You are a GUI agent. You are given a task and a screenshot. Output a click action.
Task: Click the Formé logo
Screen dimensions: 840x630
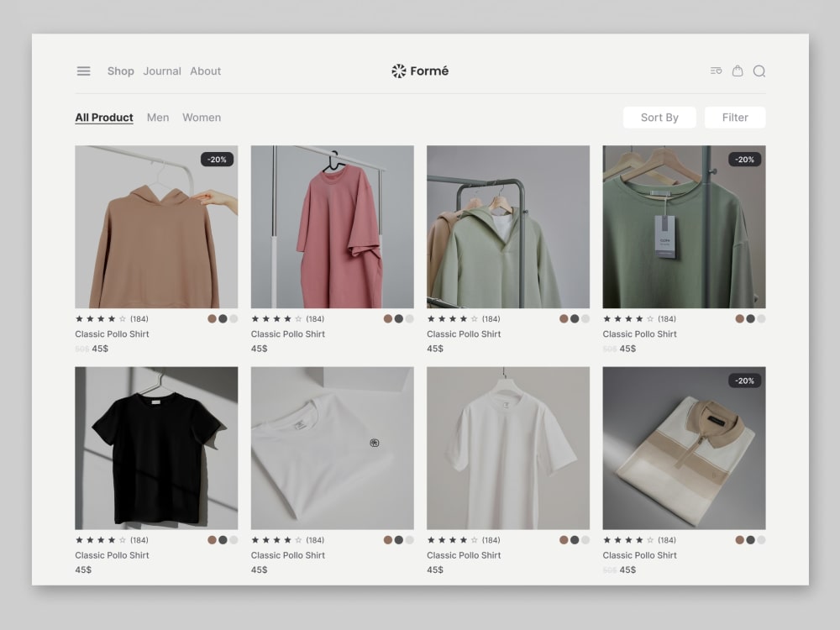coord(420,71)
